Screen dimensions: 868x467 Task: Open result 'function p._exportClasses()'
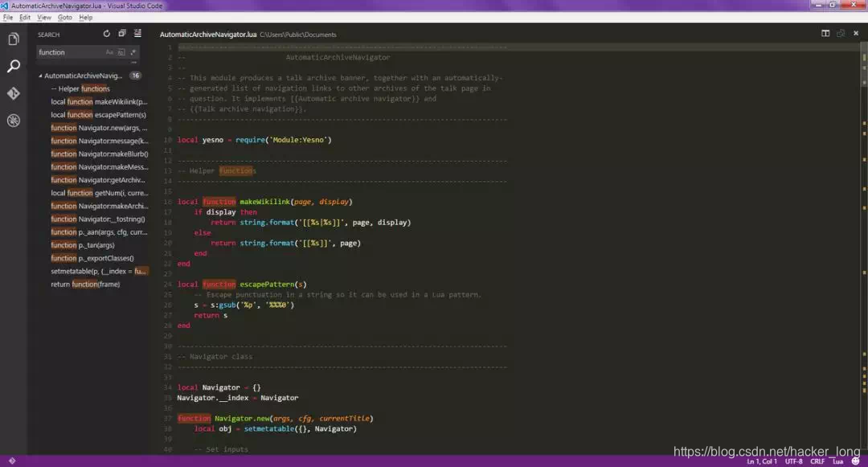click(92, 258)
